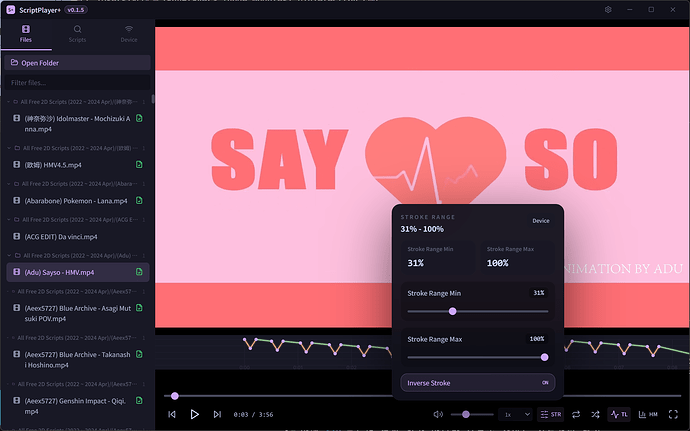Click the Stroke Range Min slider

point(477,311)
